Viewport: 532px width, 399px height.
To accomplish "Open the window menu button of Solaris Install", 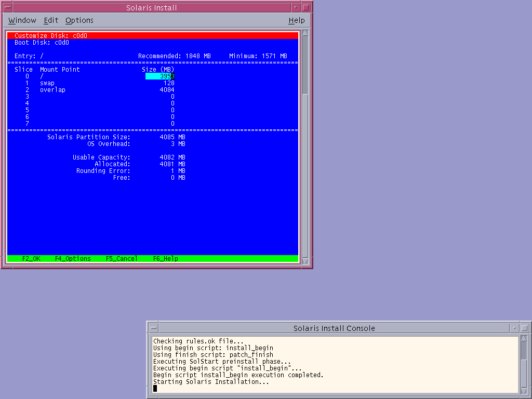I will (7, 7).
